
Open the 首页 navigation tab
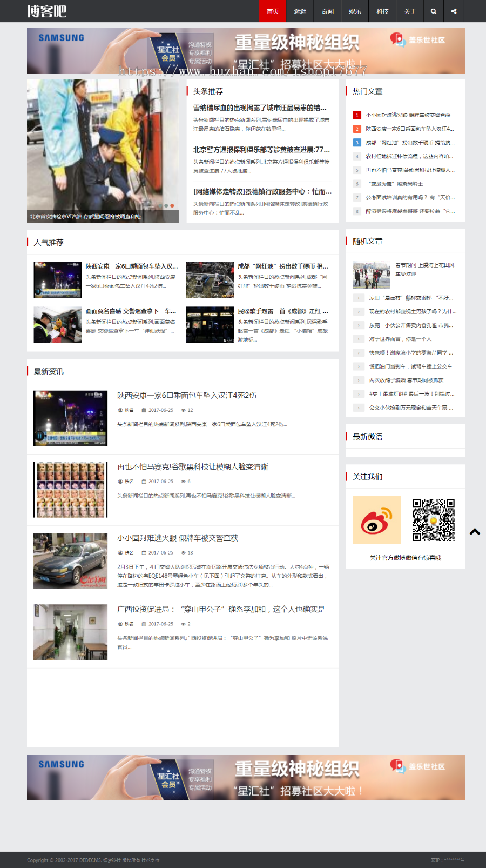(273, 11)
